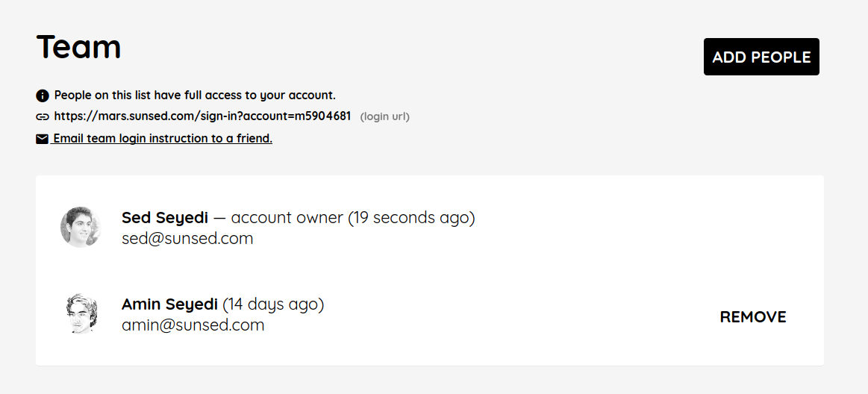
Task: Click the "14 days ago" timestamp
Action: 273,304
